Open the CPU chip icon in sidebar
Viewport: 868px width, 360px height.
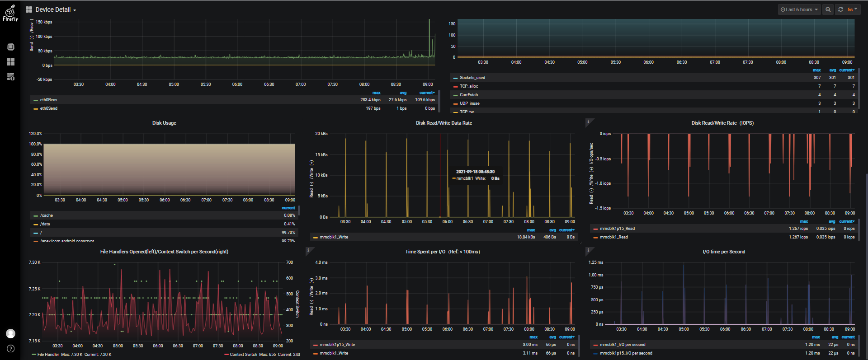[x=11, y=47]
